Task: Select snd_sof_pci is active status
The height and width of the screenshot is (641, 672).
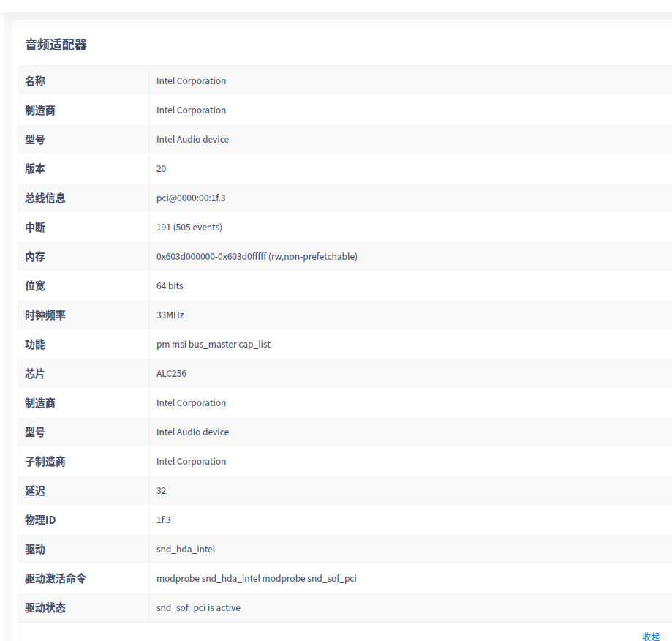Action: 198,608
